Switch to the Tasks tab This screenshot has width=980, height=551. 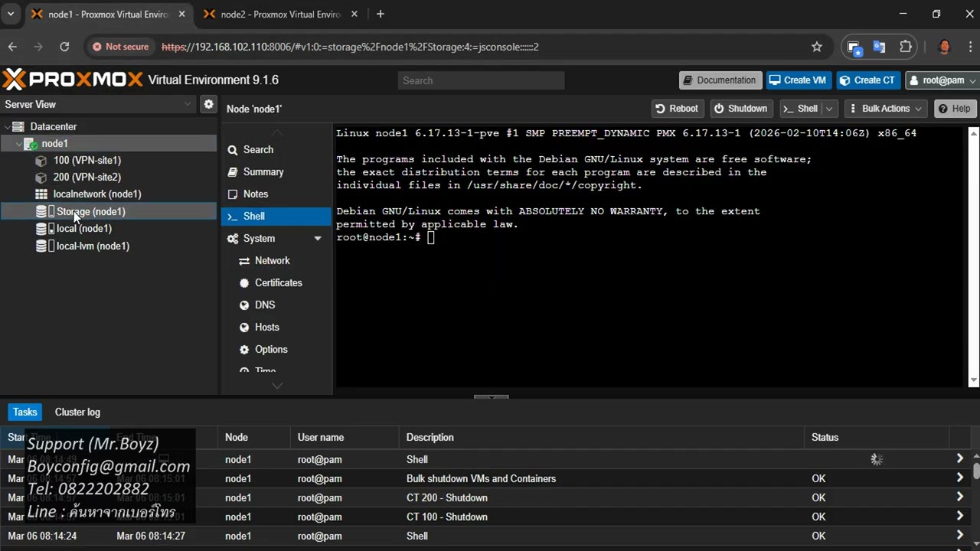click(x=24, y=412)
